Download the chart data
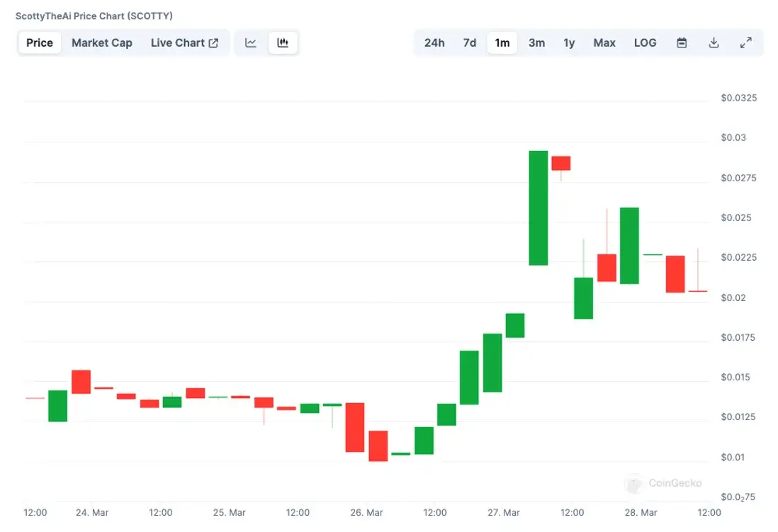 click(x=714, y=43)
